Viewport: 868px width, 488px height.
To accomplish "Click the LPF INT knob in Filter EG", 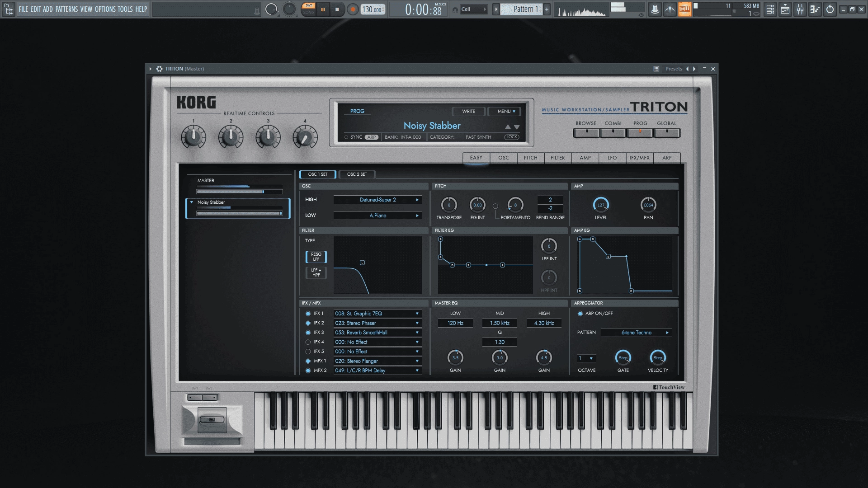I will (549, 246).
